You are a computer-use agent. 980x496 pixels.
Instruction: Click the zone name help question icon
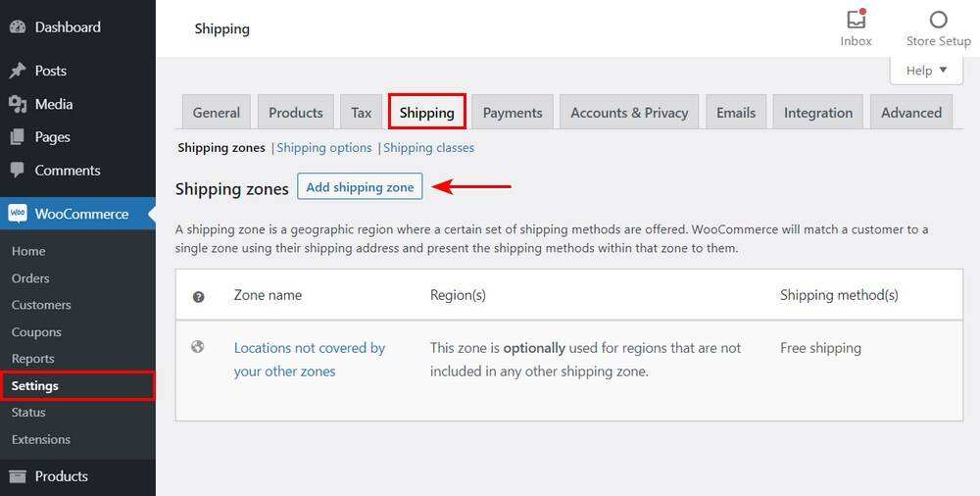pyautogui.click(x=199, y=296)
